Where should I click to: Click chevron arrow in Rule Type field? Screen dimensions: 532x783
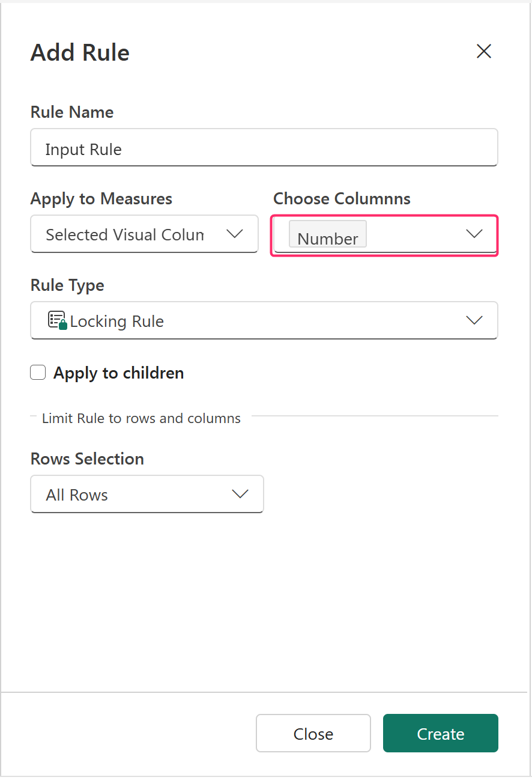tap(474, 321)
